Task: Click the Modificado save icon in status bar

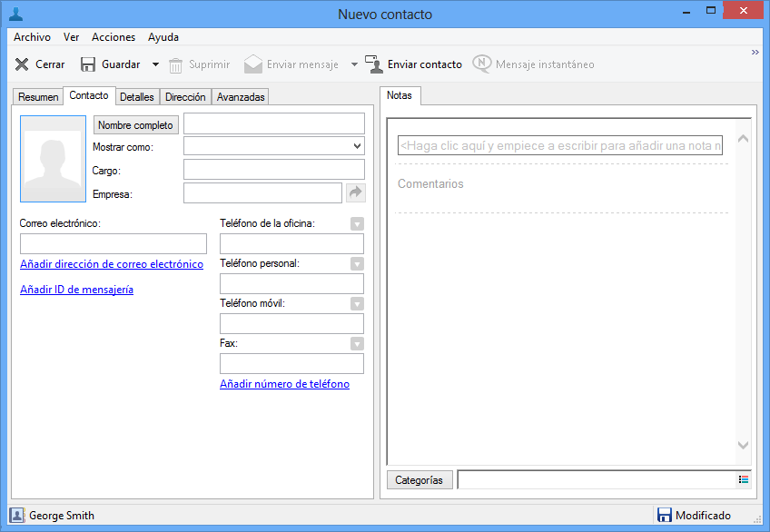Action: [665, 516]
